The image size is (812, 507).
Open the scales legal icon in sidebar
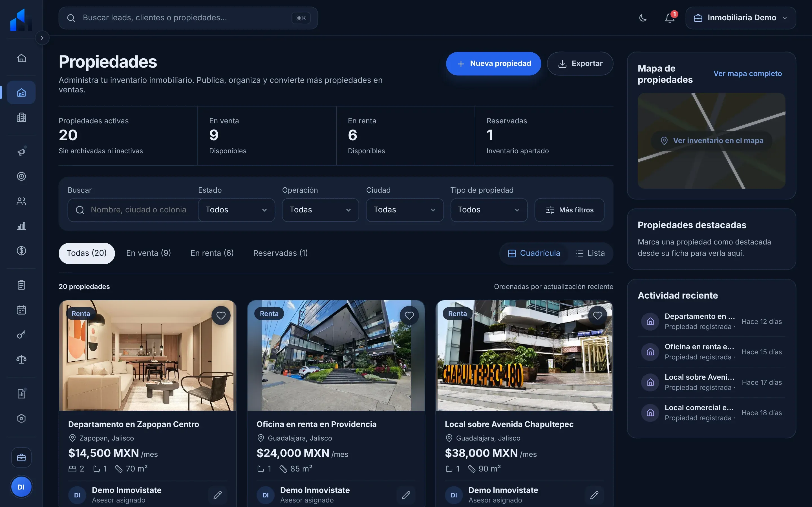[x=21, y=359]
